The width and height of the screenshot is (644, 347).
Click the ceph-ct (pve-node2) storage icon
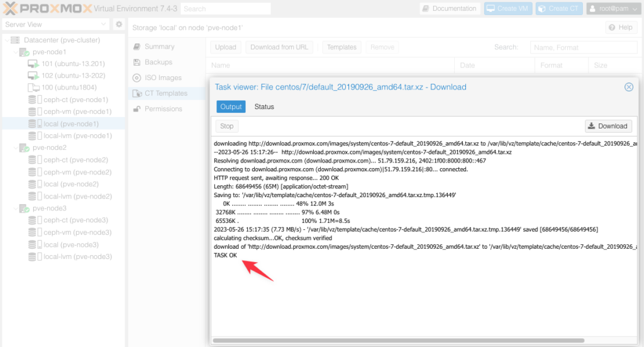point(35,160)
